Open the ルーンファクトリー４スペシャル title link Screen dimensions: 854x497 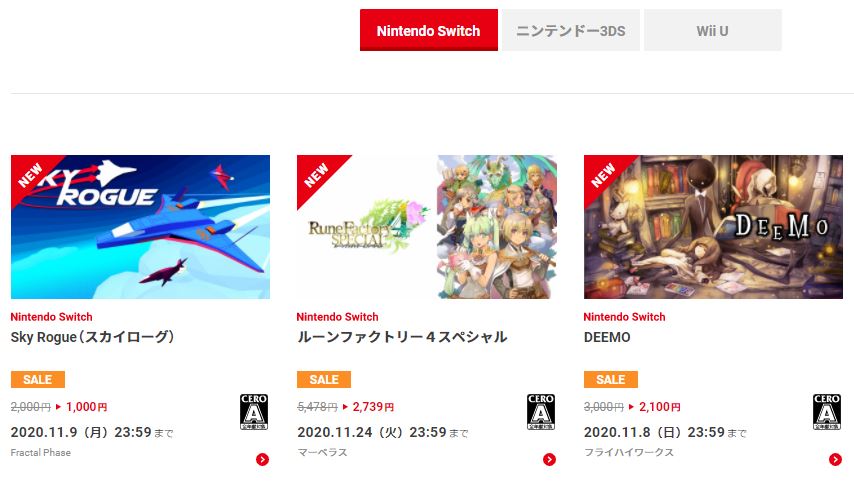[402, 337]
